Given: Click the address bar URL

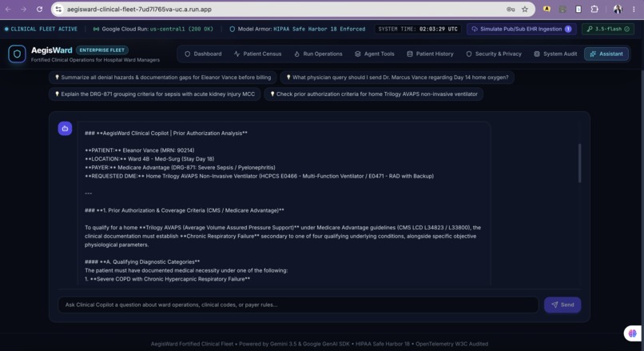Looking at the screenshot, I should pyautogui.click(x=139, y=9).
